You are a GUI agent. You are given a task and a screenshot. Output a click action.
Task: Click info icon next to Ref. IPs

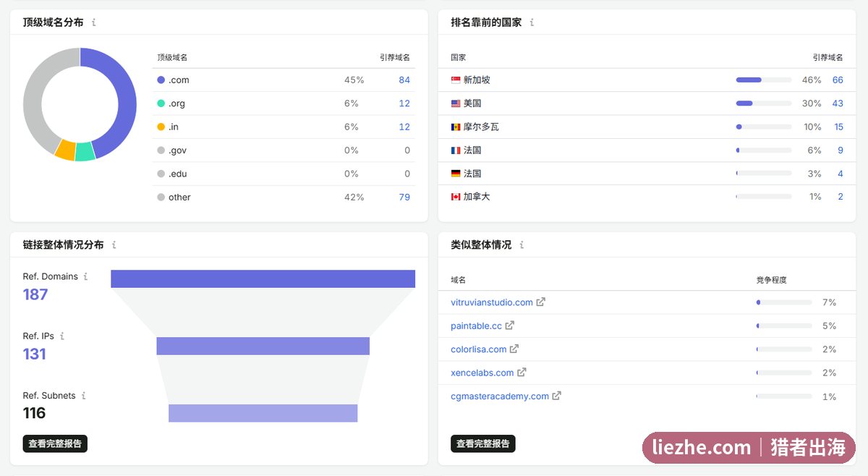(x=62, y=336)
